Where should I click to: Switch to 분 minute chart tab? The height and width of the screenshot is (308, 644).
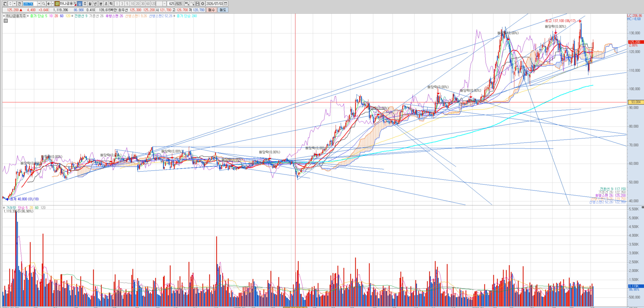pos(101,4)
